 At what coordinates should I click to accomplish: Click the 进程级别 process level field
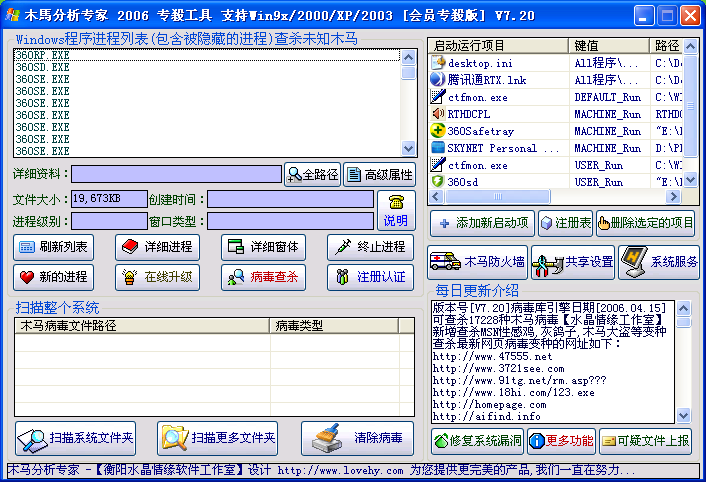coord(109,221)
